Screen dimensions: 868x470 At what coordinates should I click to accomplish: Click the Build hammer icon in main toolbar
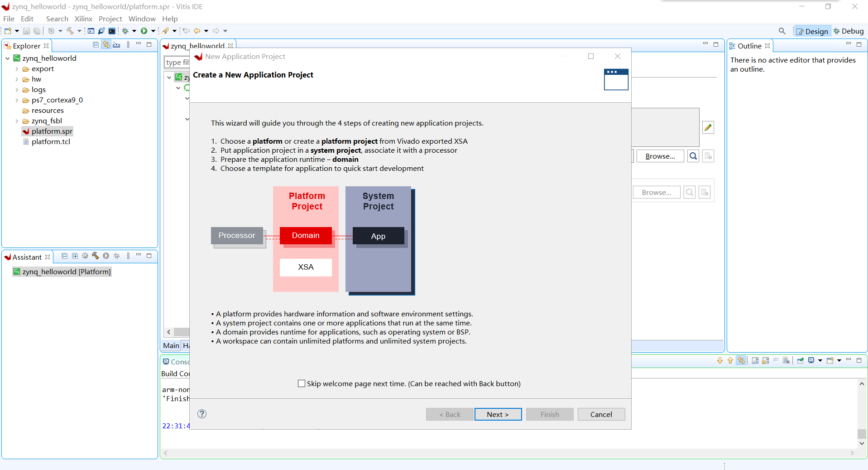70,31
